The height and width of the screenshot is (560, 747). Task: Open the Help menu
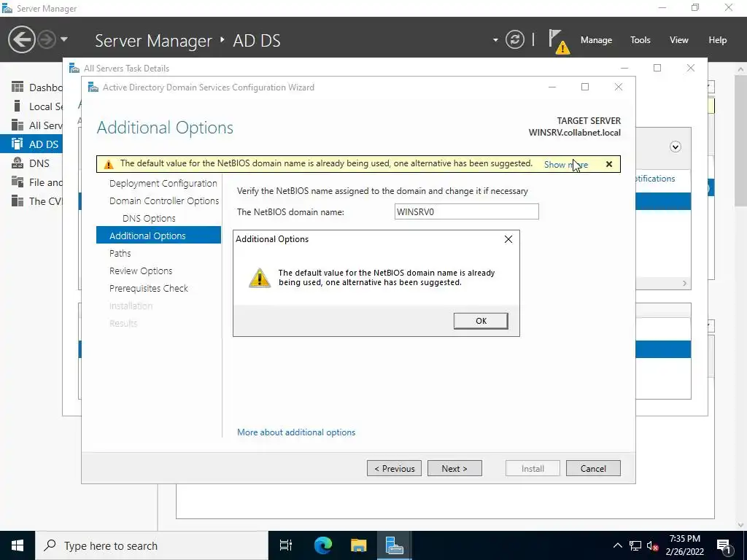point(717,40)
